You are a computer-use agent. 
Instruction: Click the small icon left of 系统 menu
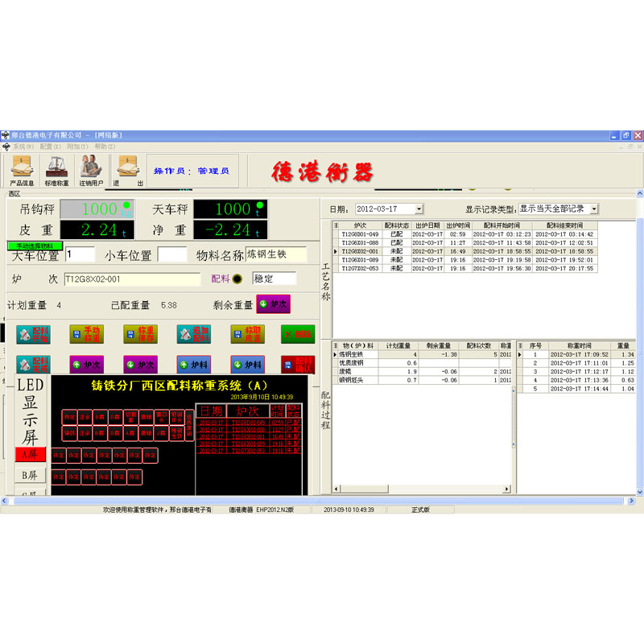coord(6,147)
